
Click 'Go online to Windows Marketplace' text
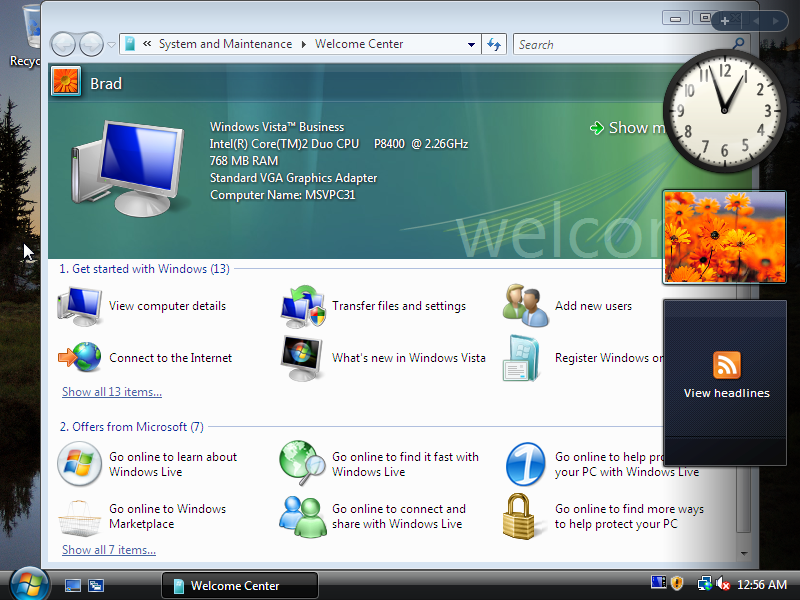[167, 516]
